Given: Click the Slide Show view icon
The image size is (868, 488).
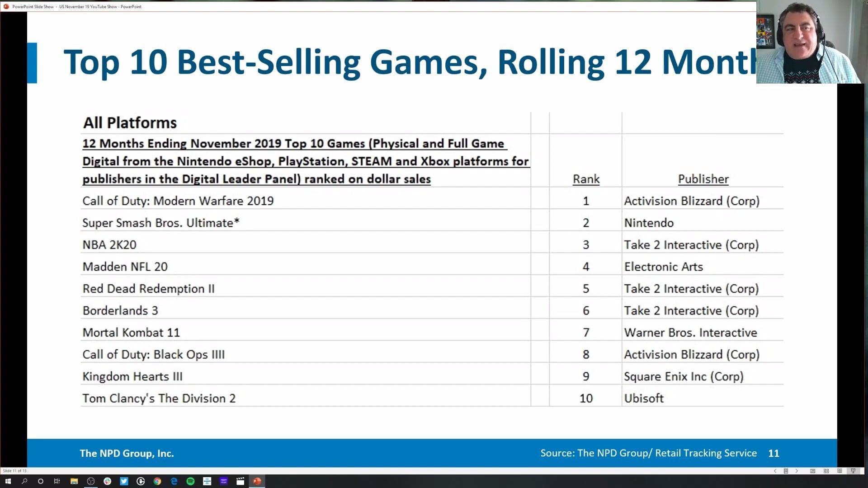Looking at the screenshot, I should [x=853, y=471].
